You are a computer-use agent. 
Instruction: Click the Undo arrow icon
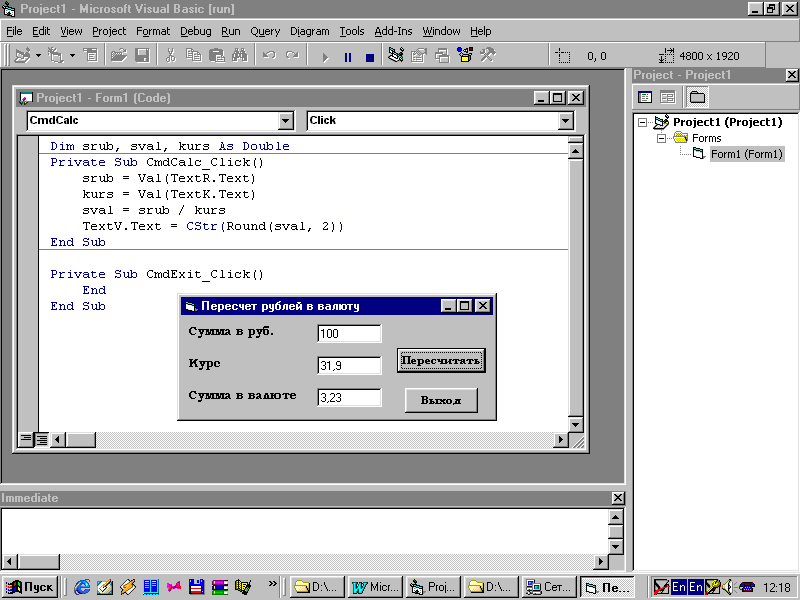269,55
